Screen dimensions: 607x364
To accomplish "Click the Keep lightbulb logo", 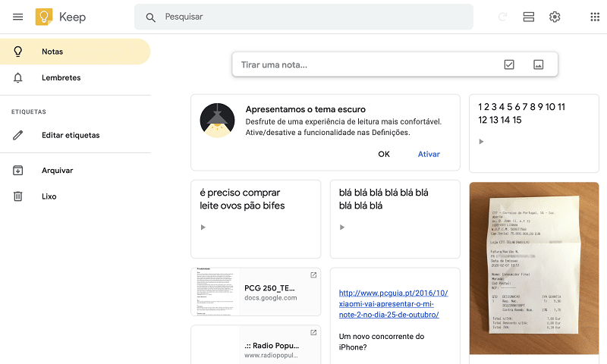I will (44, 17).
